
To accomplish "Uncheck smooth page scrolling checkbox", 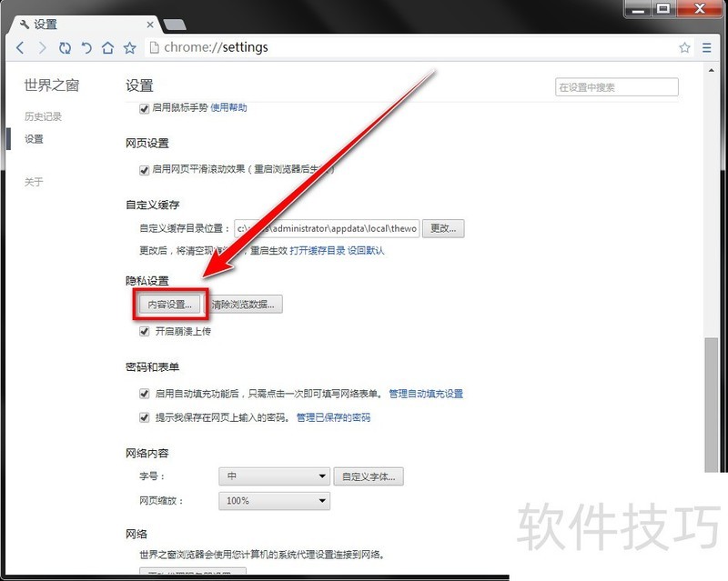I will point(144,169).
